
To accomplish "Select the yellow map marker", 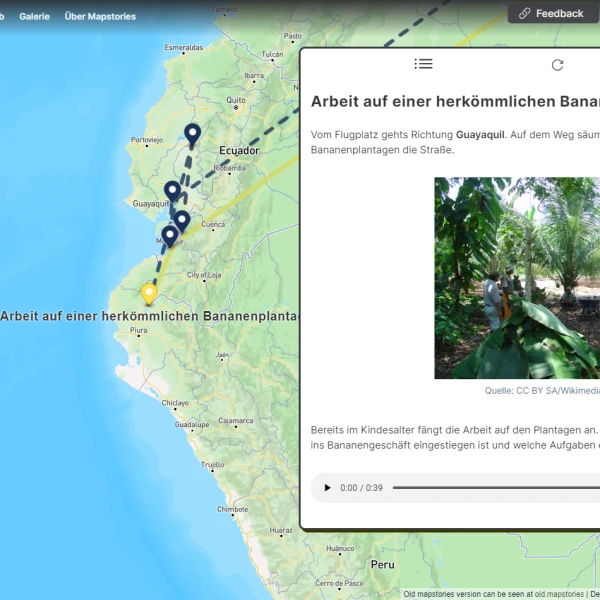I will [149, 294].
